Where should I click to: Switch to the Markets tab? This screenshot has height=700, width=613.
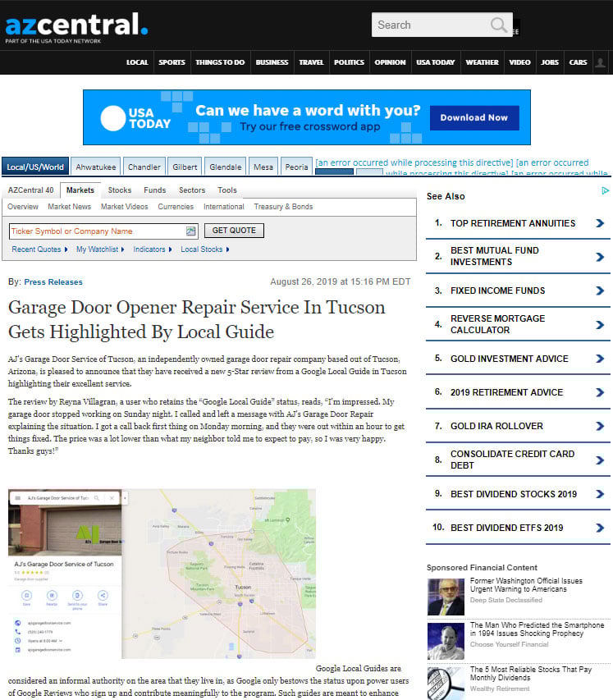80,190
